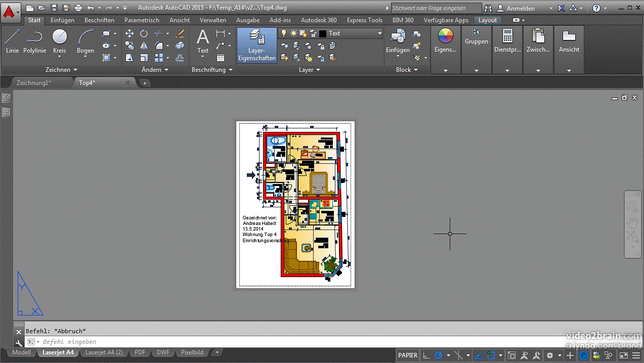Viewport: 644px width, 363px height.
Task: Toggle layer on/off lightbulb icon
Action: pos(284,33)
